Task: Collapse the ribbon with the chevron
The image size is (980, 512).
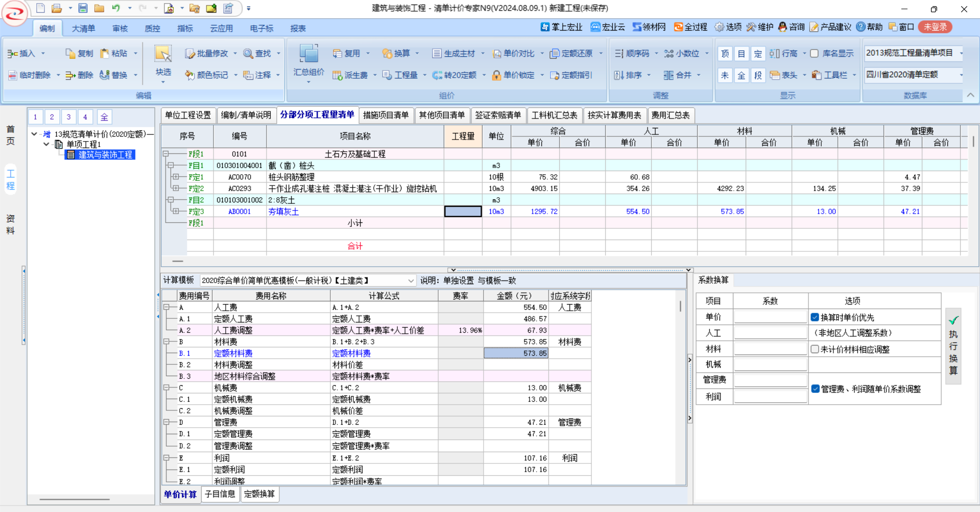Action: coord(970,95)
